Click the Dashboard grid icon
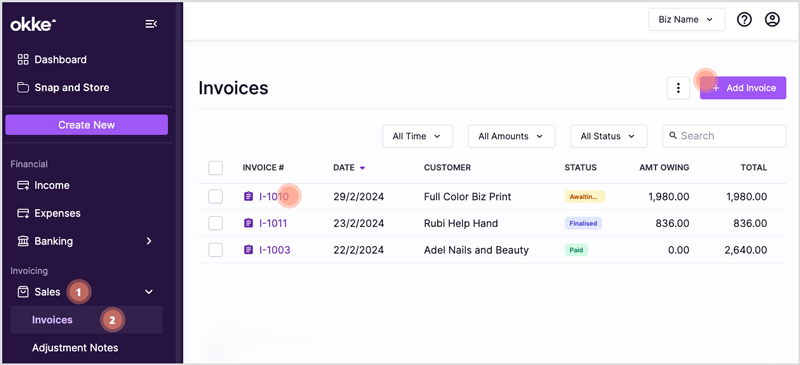The width and height of the screenshot is (800, 365). (x=23, y=60)
